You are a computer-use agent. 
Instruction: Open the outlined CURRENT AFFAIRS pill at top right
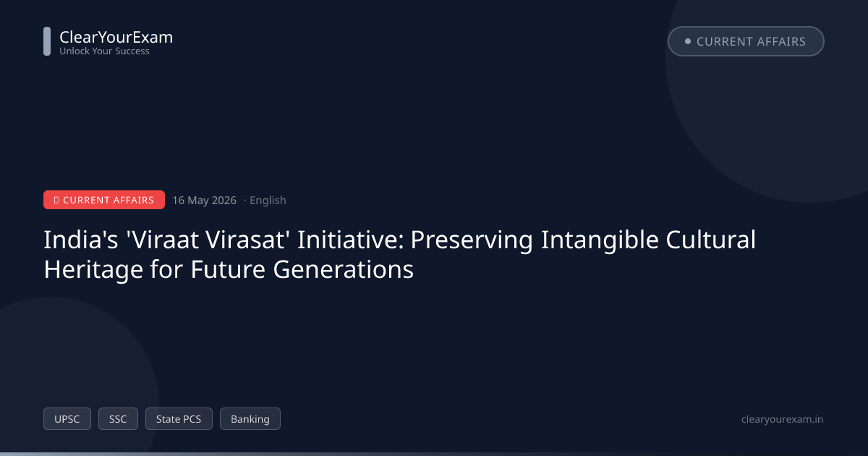click(746, 41)
